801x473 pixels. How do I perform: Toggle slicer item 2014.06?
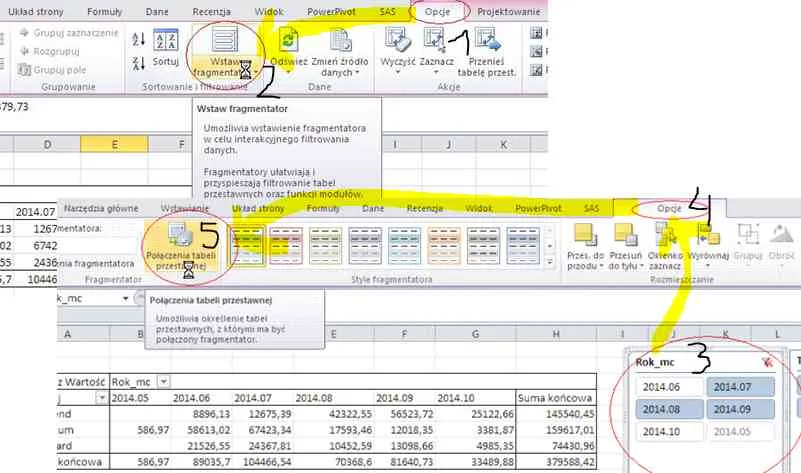(667, 386)
